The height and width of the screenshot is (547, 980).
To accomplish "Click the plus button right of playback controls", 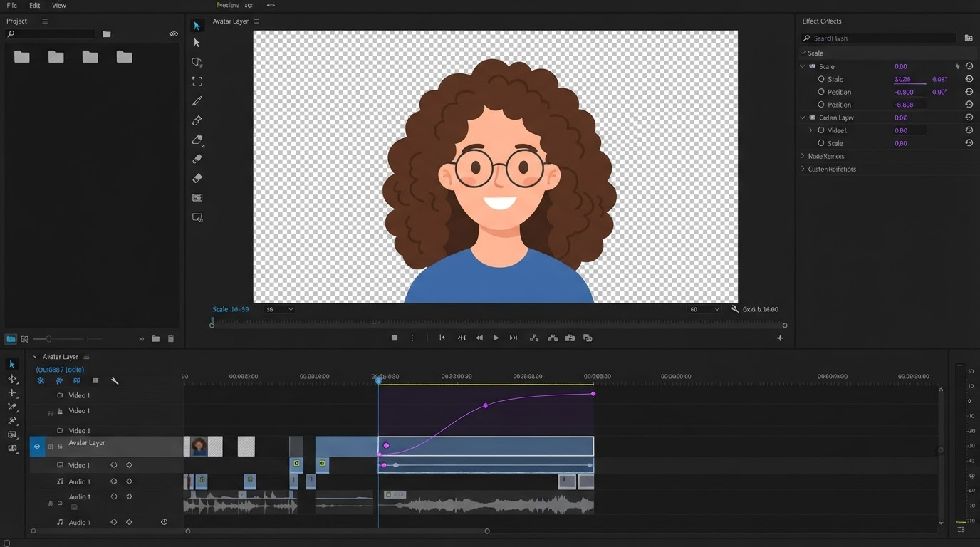I will click(x=780, y=338).
